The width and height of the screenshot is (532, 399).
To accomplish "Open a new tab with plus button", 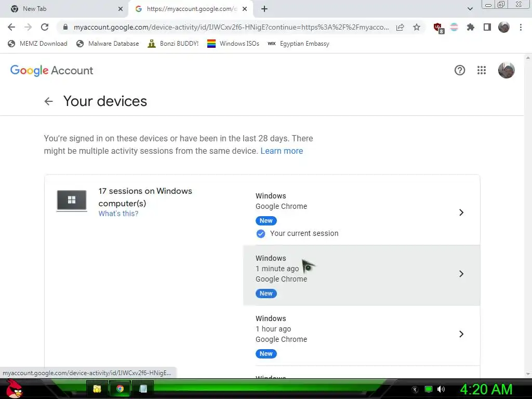I will (x=264, y=9).
